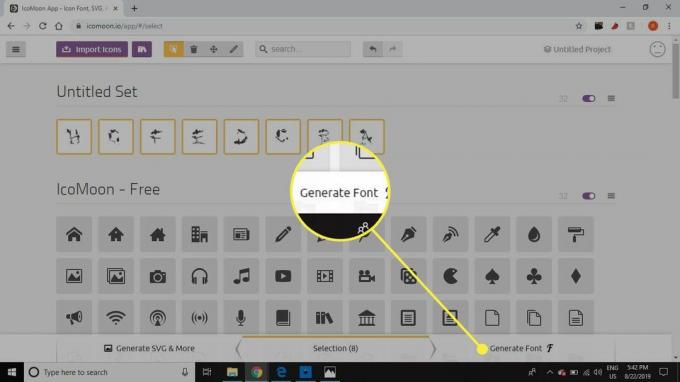Select the fifth custom icon in Untitled Set
This screenshot has width=680, height=382.
pyautogui.click(x=241, y=137)
